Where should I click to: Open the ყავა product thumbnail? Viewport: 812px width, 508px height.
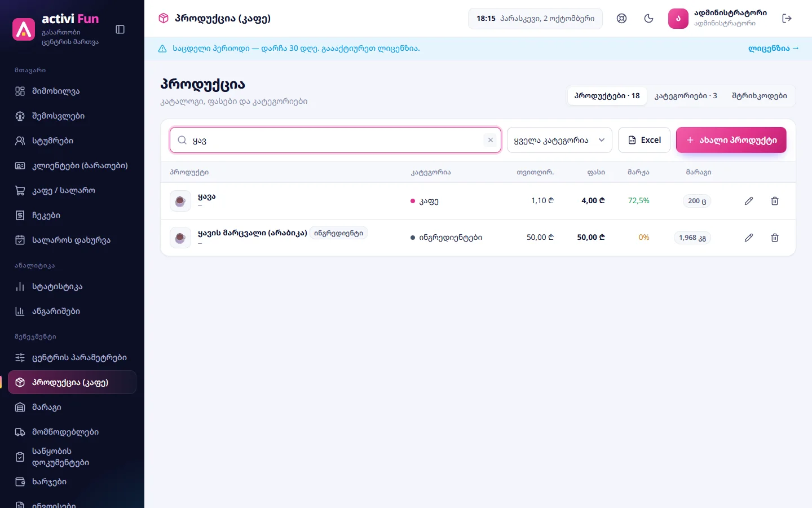[180, 201]
